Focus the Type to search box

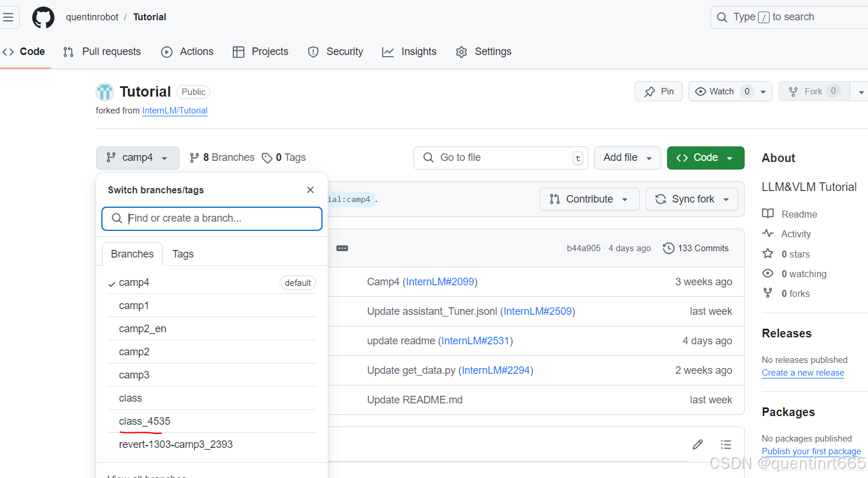pyautogui.click(x=789, y=17)
